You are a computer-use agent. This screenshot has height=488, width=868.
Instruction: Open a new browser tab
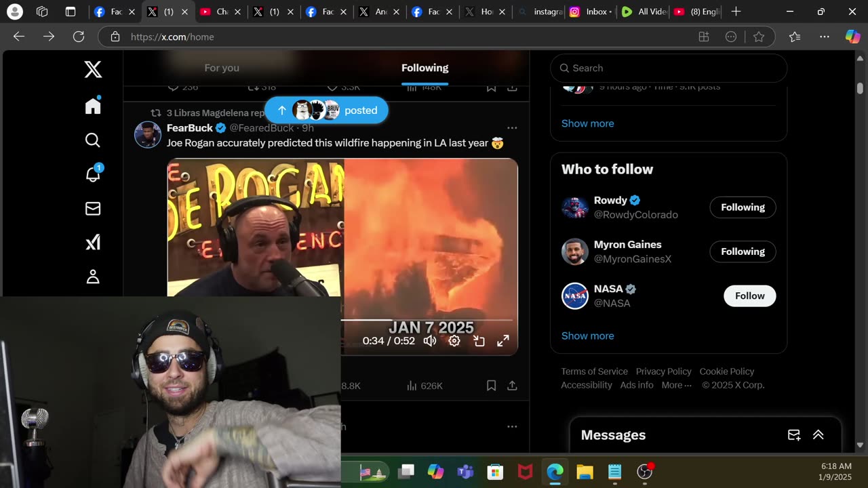point(736,12)
